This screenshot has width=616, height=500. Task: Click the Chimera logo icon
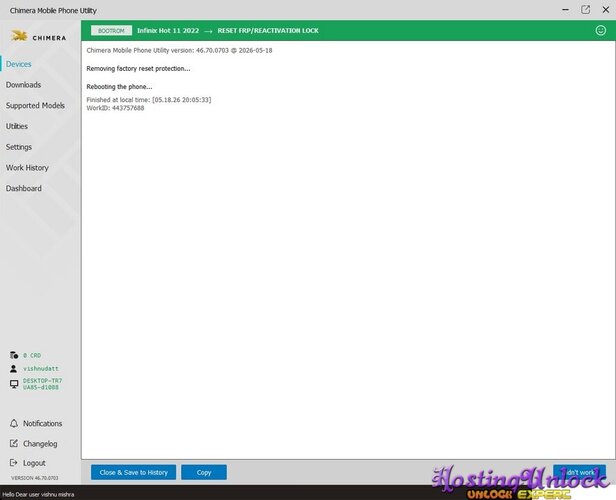coord(19,36)
